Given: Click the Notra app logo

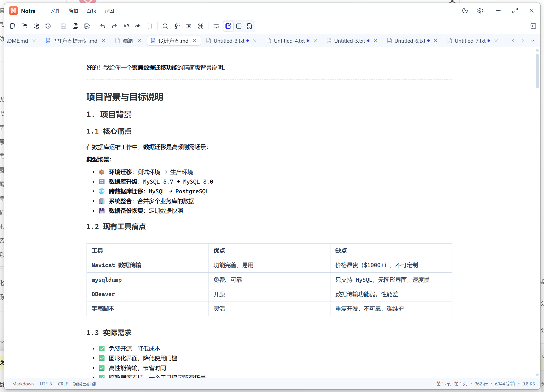Looking at the screenshot, I should tap(13, 11).
